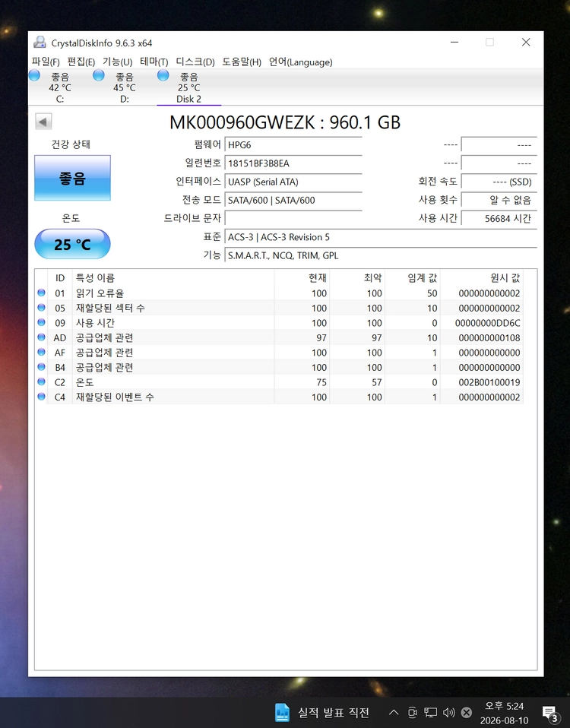Viewport: 570px width, 728px height.
Task: Click the CrystalDiskInfo app icon in title bar
Action: [x=40, y=43]
